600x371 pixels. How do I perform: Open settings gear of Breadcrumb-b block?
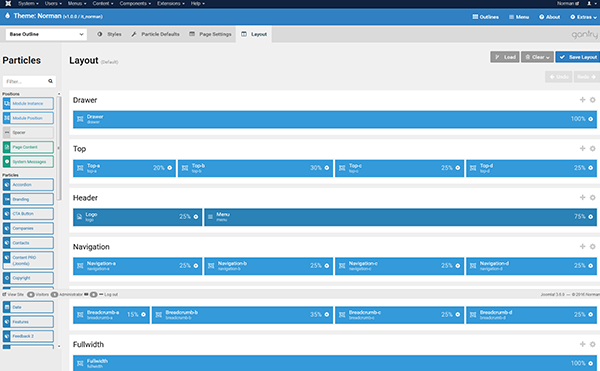pos(327,314)
